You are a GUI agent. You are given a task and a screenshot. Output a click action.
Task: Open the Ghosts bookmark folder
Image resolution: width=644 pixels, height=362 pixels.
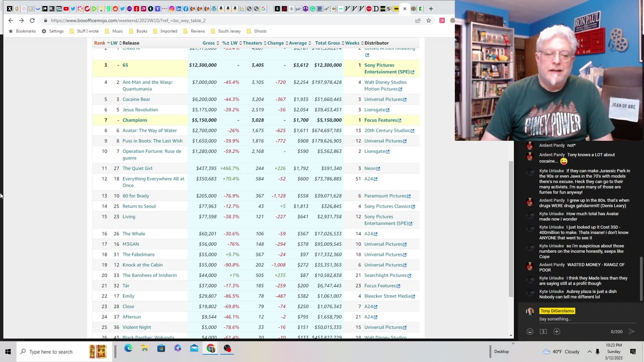click(x=257, y=31)
